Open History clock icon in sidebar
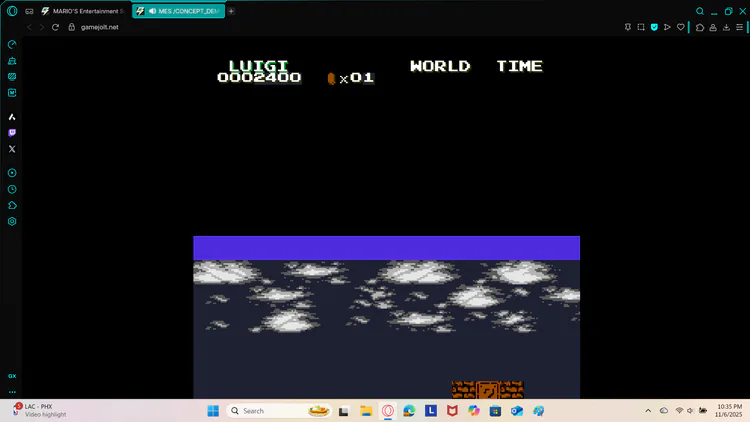The width and height of the screenshot is (750, 422). 12,189
